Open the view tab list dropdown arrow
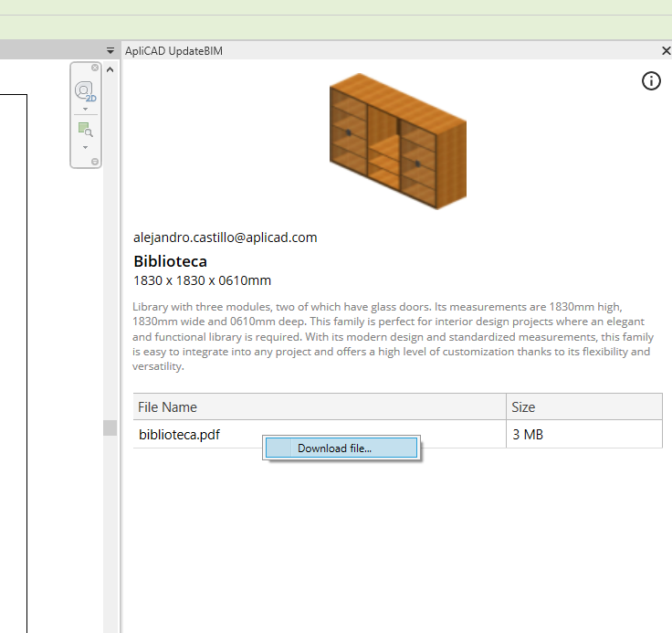This screenshot has width=672, height=633. (x=110, y=50)
